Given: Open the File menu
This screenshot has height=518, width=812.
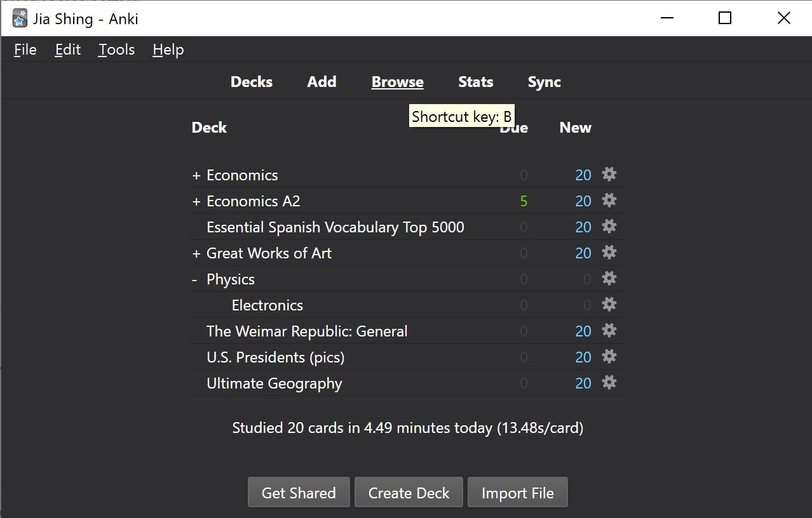Looking at the screenshot, I should 25,50.
